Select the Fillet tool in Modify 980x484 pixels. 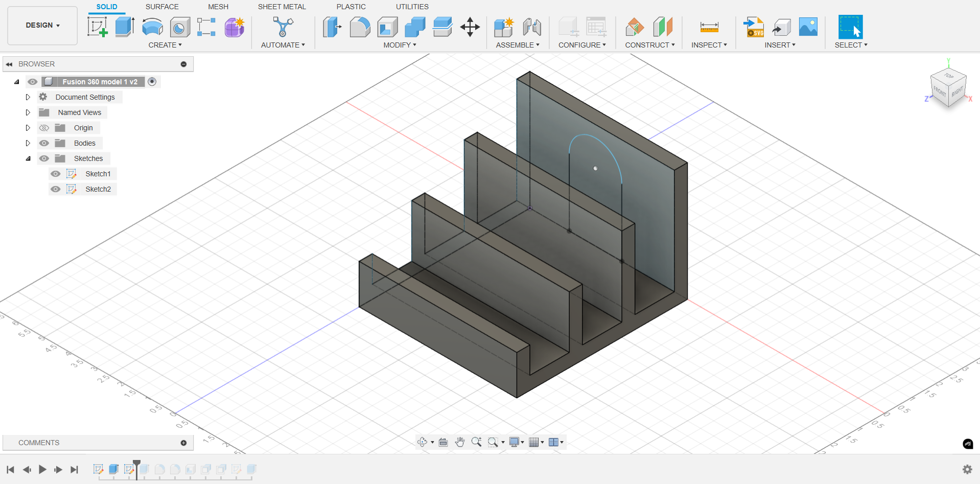pos(360,27)
